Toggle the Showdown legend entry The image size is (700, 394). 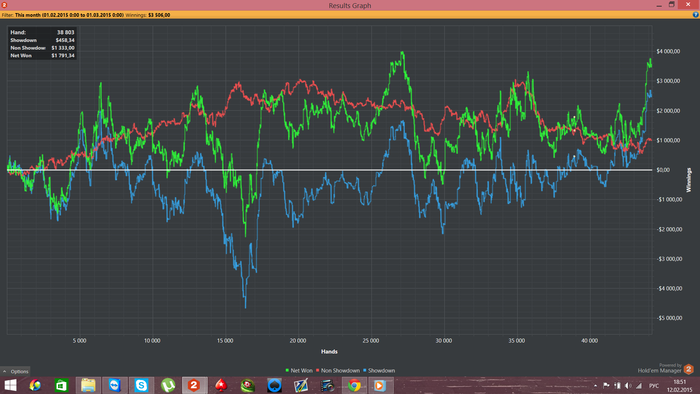(x=379, y=370)
